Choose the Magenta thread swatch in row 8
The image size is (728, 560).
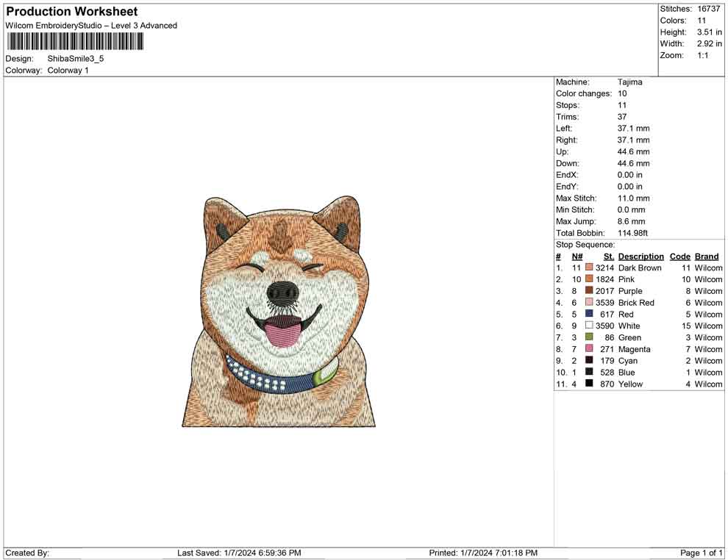589,350
